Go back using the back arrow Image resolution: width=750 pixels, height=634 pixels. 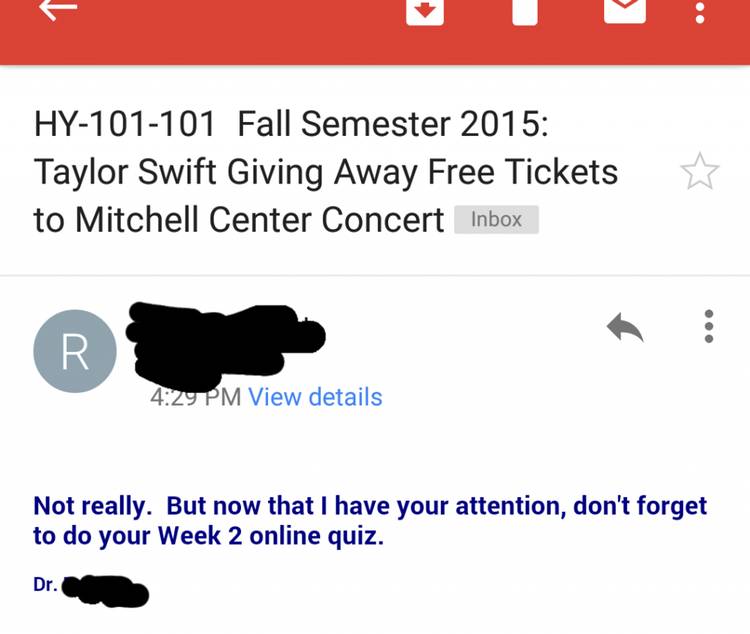point(58,9)
